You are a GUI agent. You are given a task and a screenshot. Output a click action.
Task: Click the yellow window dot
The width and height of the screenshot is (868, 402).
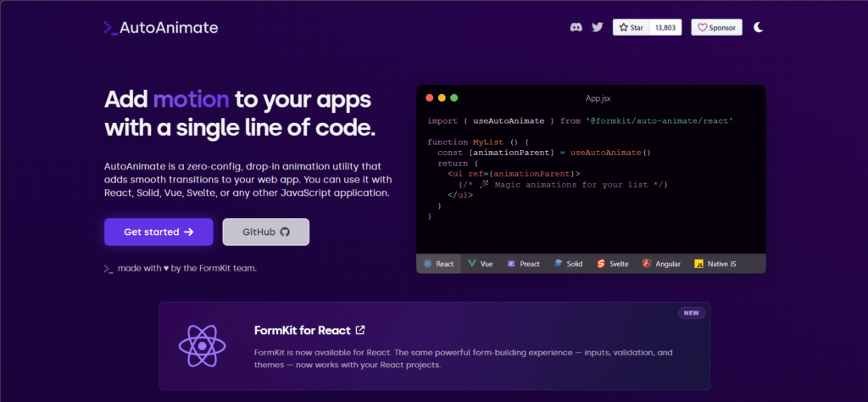pyautogui.click(x=442, y=98)
